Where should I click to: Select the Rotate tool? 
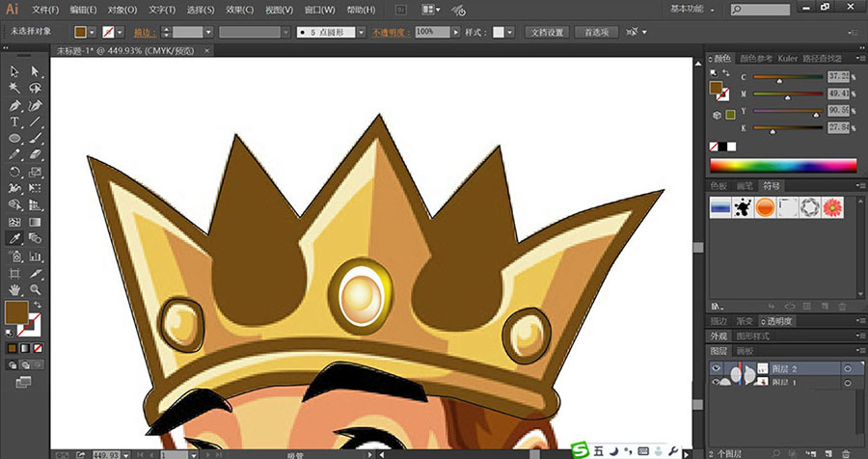click(x=14, y=173)
